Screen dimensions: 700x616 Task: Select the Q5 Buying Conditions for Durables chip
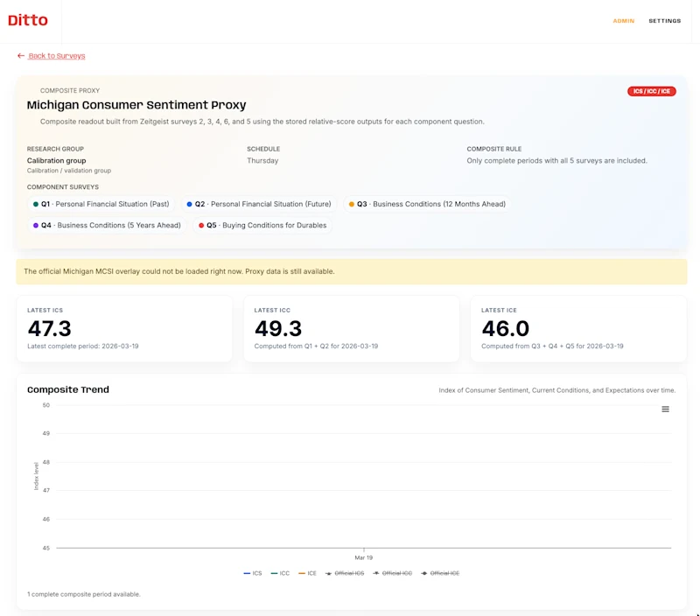pos(262,226)
